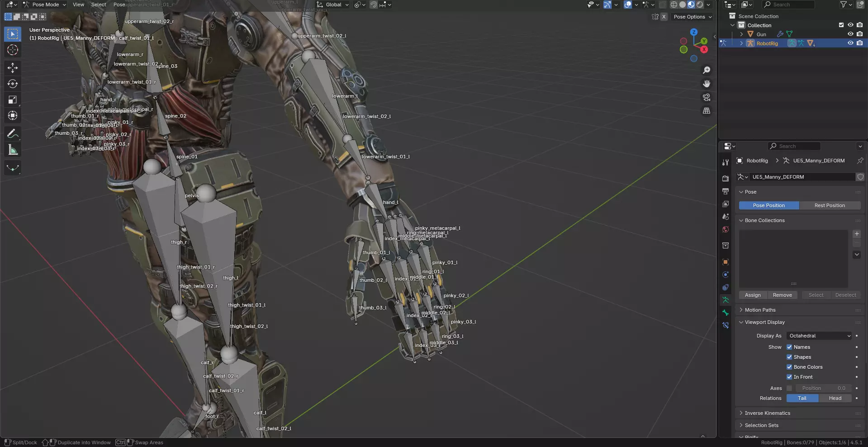Image resolution: width=868 pixels, height=447 pixels.
Task: Open the Bone properties tab
Action: [726, 313]
